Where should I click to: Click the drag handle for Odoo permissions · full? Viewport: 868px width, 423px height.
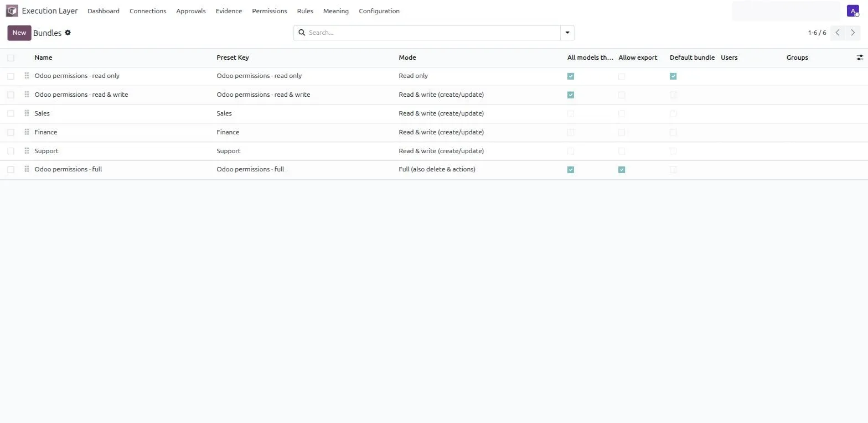pyautogui.click(x=27, y=169)
